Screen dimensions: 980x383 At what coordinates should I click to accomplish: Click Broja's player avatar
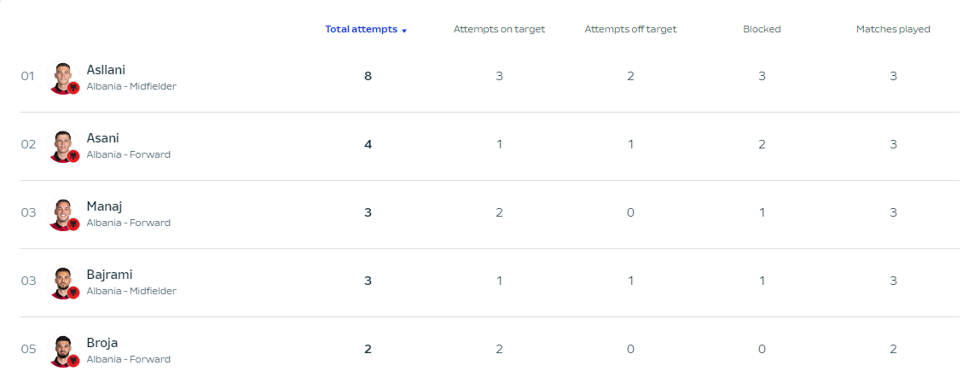(x=61, y=348)
